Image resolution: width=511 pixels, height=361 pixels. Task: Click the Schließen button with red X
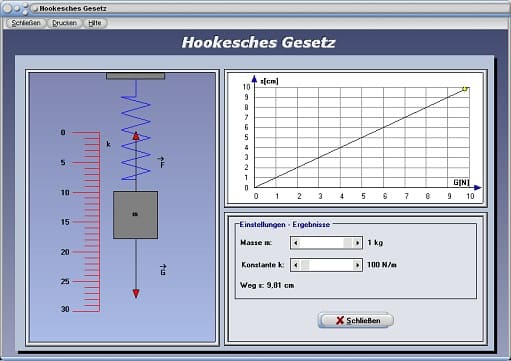(x=356, y=320)
